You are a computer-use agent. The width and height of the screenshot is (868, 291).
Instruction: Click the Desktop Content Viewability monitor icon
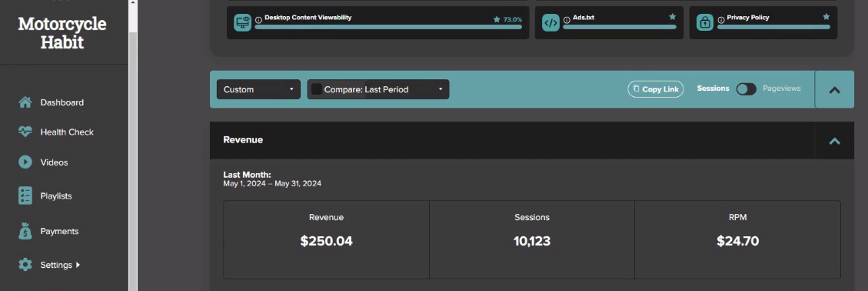[242, 23]
